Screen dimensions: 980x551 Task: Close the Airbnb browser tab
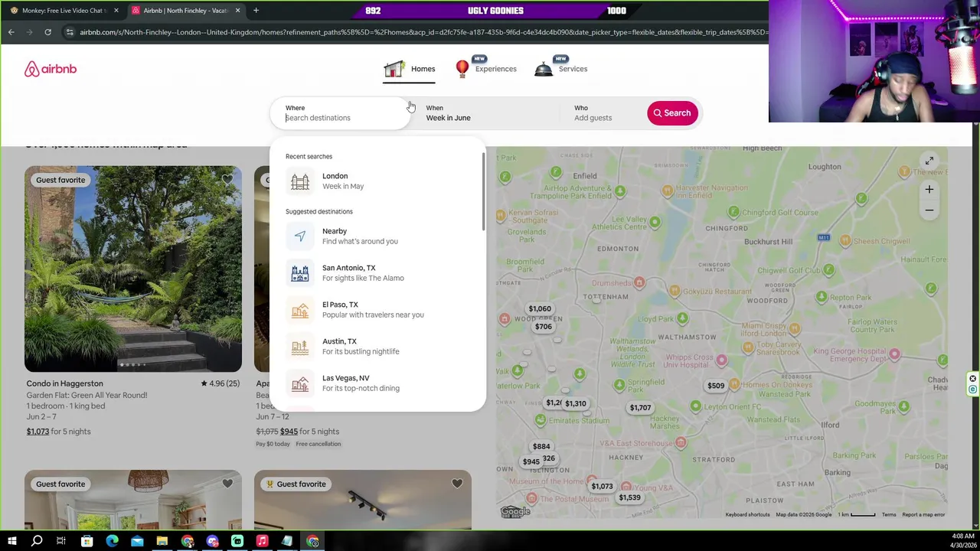click(x=237, y=11)
